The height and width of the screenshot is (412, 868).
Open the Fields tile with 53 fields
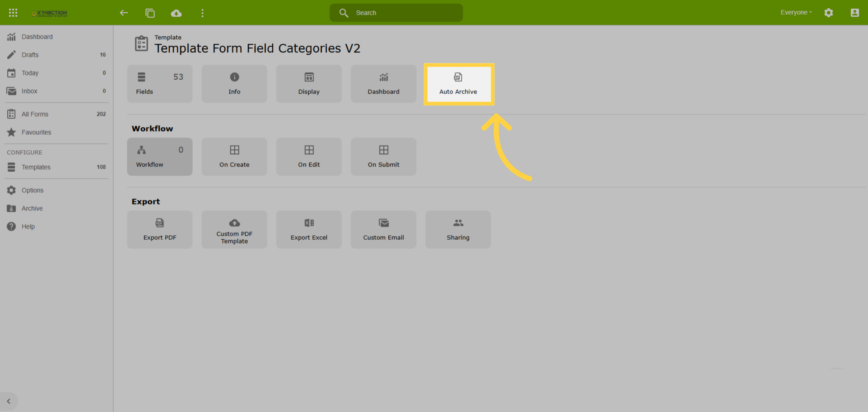(x=160, y=84)
